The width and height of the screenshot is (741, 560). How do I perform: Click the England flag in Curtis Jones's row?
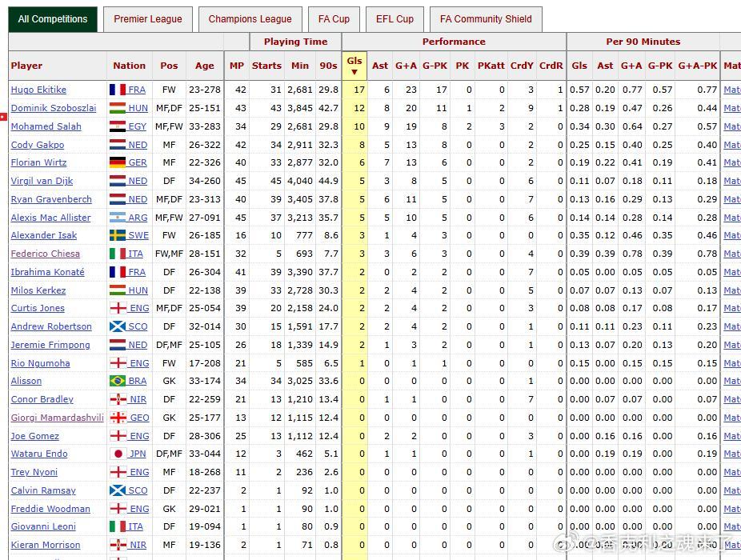pyautogui.click(x=118, y=308)
